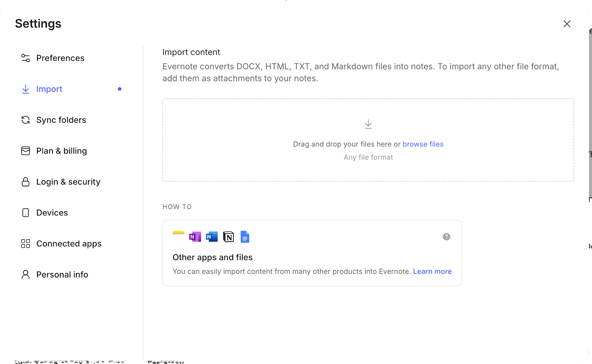The width and height of the screenshot is (592, 364).
Task: Open the Preferences settings section
Action: pos(60,58)
